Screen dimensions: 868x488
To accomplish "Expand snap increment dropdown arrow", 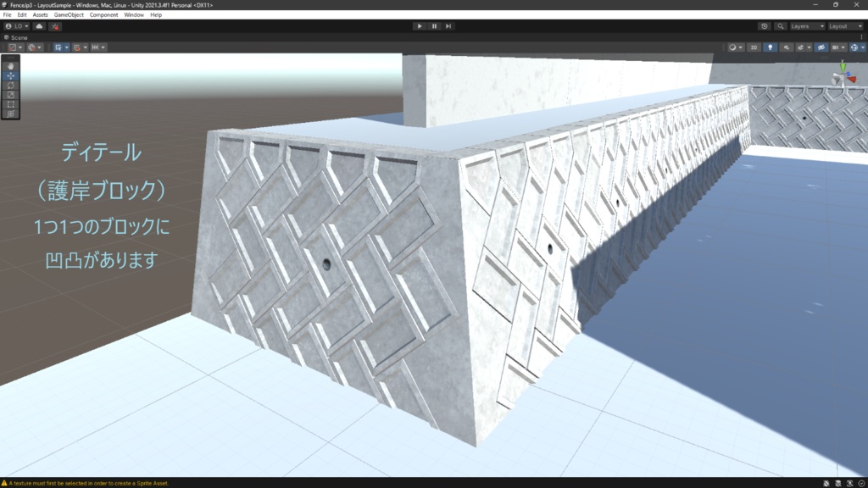I will pyautogui.click(x=103, y=47).
